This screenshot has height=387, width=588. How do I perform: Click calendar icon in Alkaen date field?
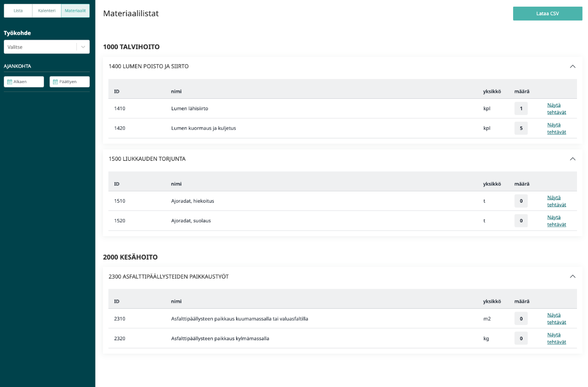click(x=10, y=82)
